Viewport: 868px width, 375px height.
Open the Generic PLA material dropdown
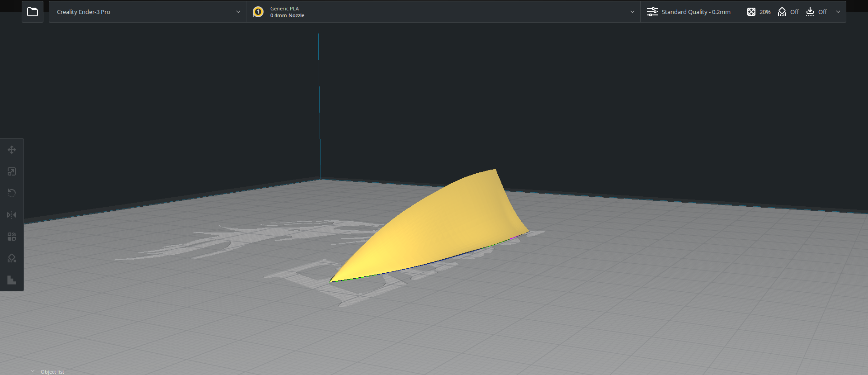click(443, 12)
